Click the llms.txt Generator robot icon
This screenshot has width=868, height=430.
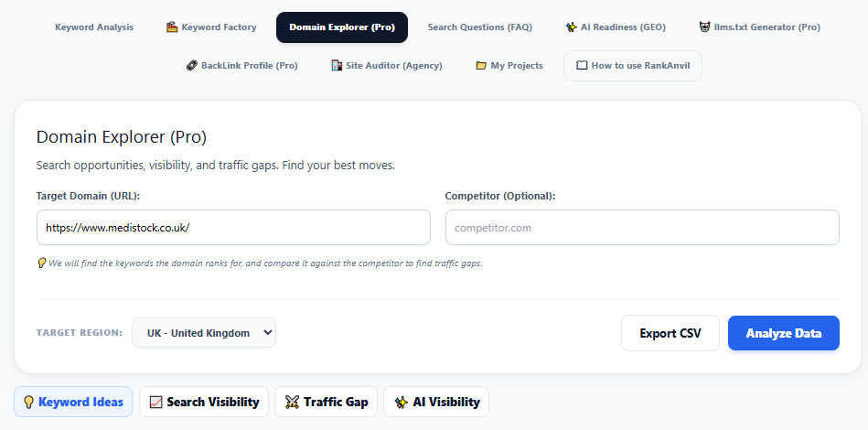[704, 27]
